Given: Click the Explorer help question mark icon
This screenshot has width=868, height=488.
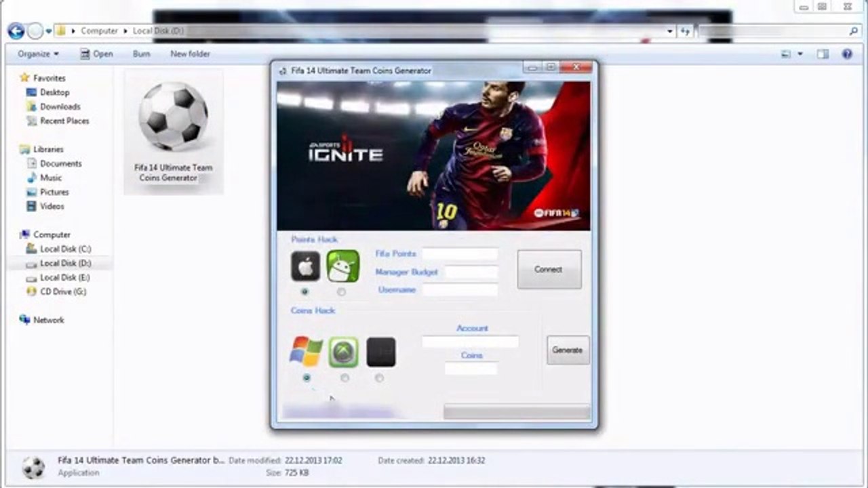Looking at the screenshot, I should point(848,54).
